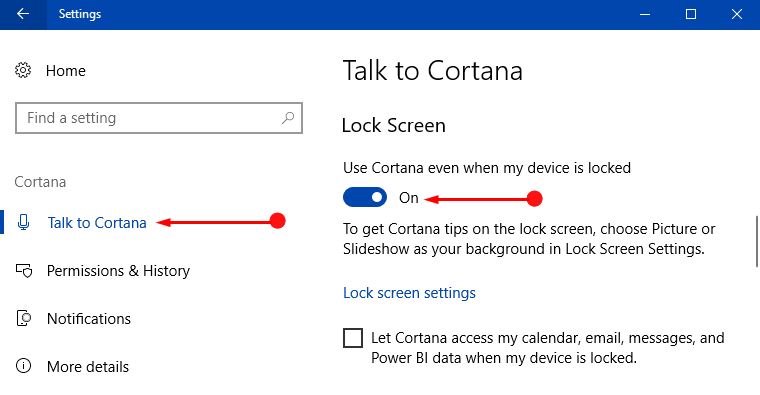760x395 pixels.
Task: Click the Cortana category label in sidebar
Action: point(40,182)
